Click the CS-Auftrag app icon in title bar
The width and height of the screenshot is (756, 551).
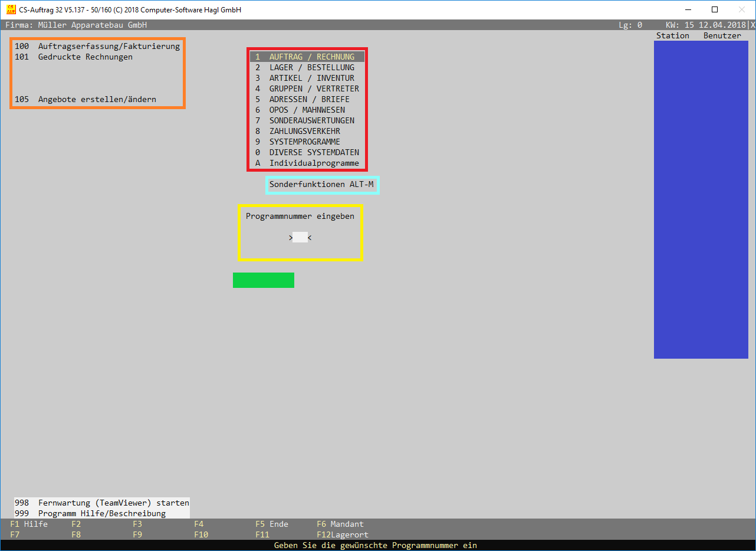tap(11, 9)
